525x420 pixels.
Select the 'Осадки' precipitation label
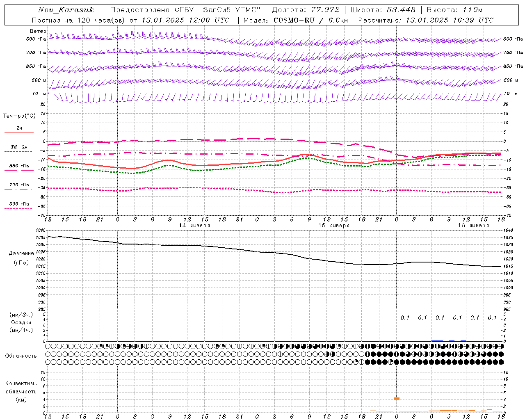pos(21,322)
